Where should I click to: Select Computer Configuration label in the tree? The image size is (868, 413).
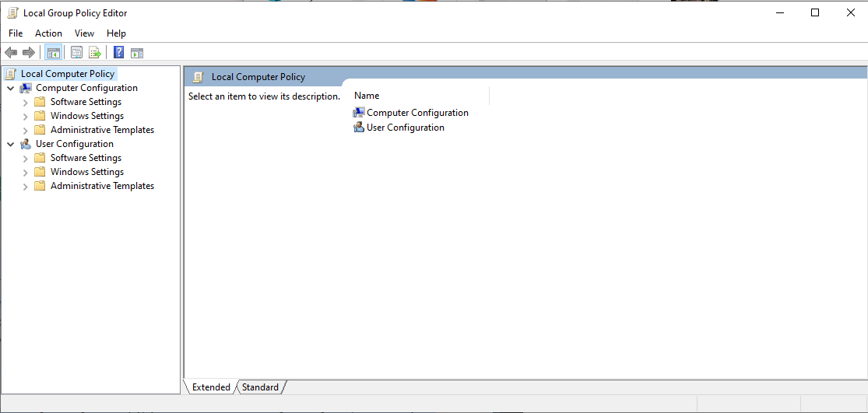(86, 88)
